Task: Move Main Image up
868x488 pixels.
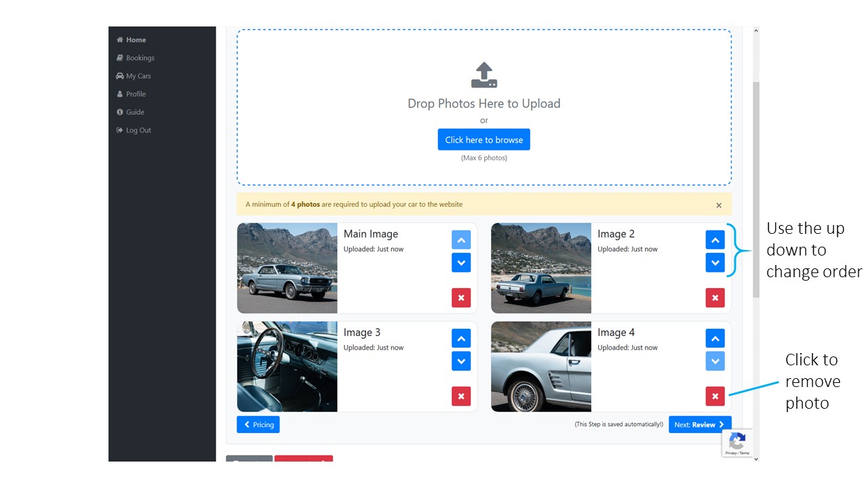Action: (x=461, y=240)
